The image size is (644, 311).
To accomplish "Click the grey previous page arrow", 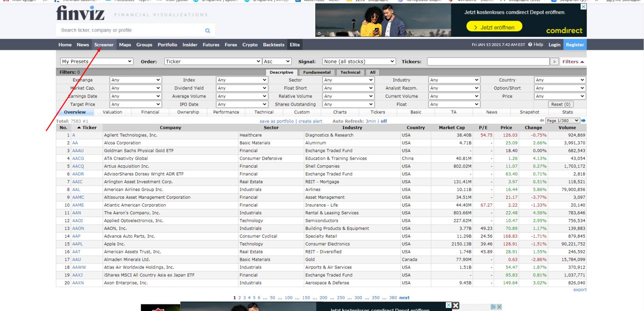I will 542,121.
